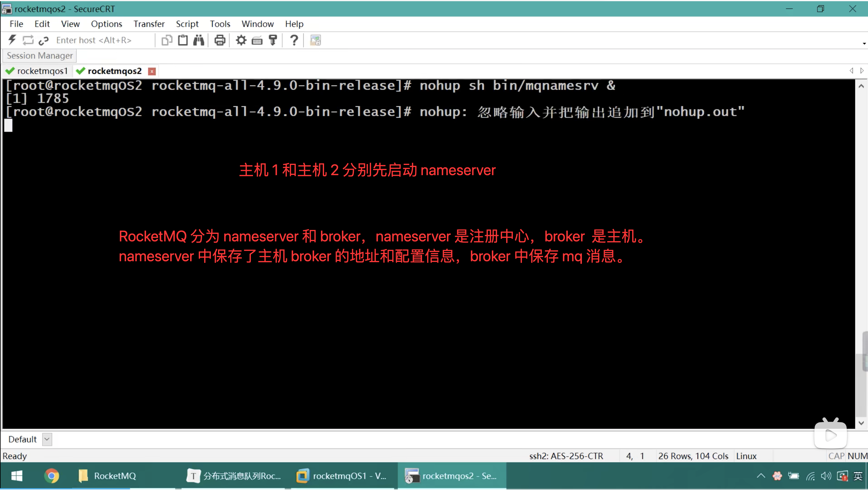Open the Keymap Editor keyboard icon

click(257, 40)
